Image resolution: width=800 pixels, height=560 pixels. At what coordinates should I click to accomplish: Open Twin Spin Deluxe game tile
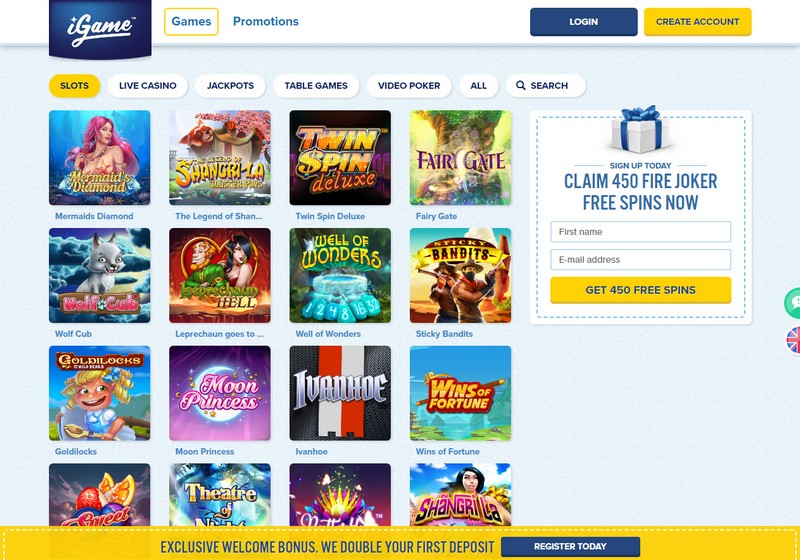pyautogui.click(x=340, y=158)
